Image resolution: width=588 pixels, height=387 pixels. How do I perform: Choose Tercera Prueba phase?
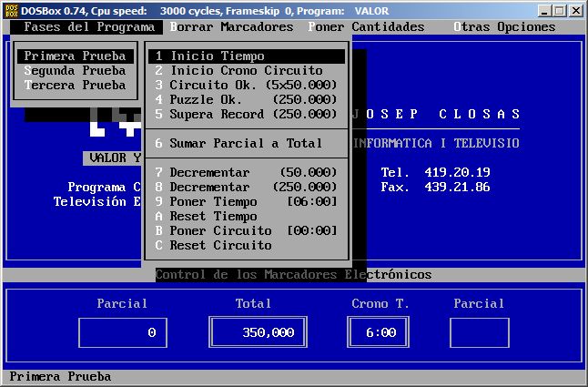point(75,85)
